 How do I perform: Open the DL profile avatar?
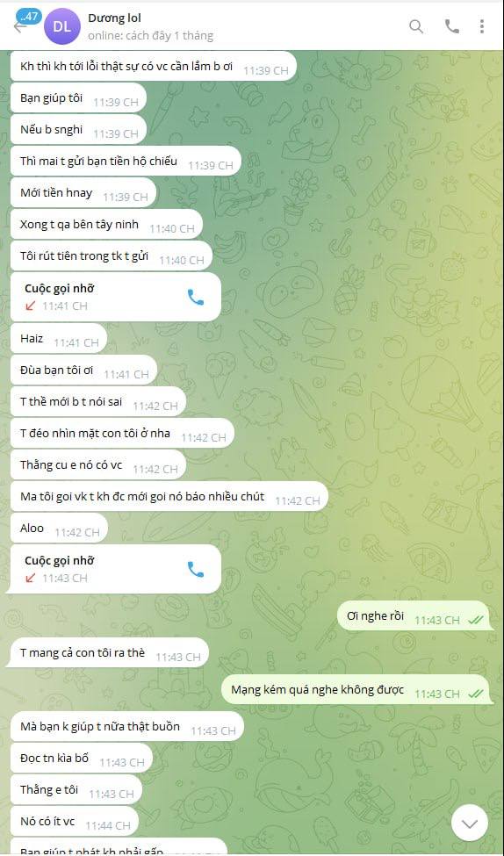pos(62,26)
